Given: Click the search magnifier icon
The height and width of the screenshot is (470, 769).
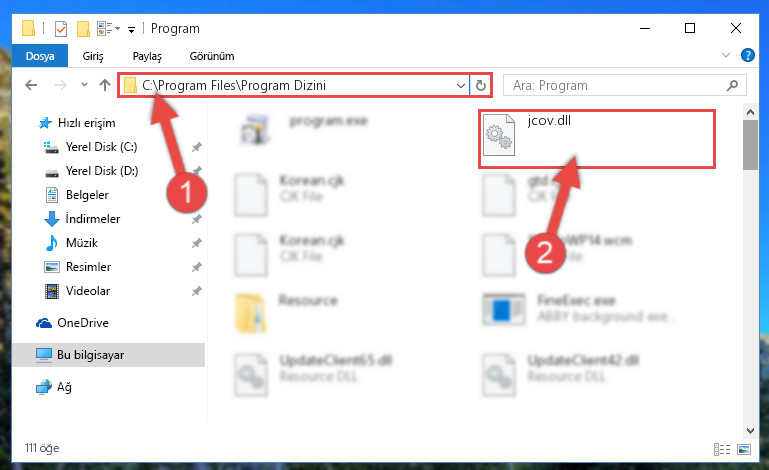Looking at the screenshot, I should [x=732, y=85].
